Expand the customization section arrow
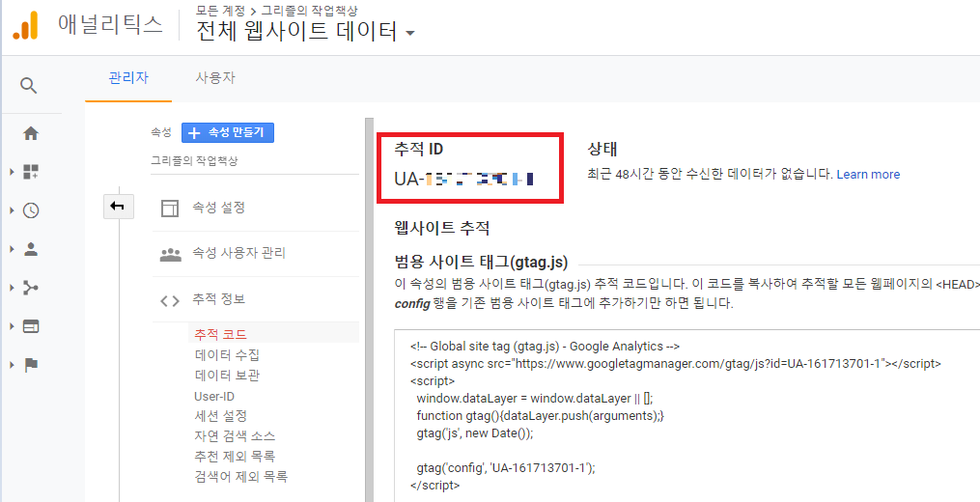The height and width of the screenshot is (502, 980). tap(12, 172)
